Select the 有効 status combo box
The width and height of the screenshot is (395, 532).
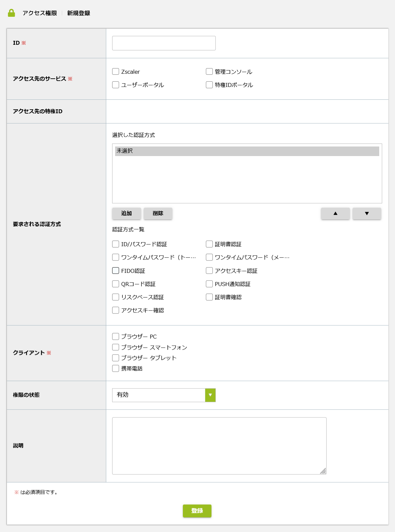click(164, 395)
